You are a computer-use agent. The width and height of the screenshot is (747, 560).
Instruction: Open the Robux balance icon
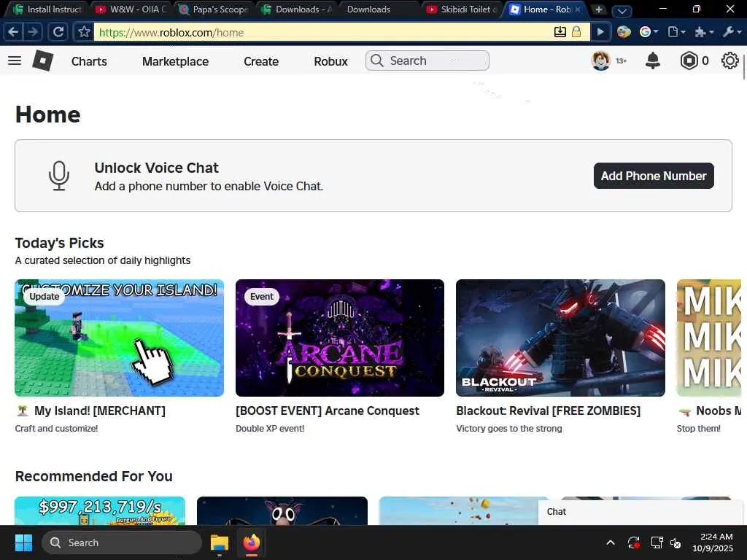coord(689,61)
